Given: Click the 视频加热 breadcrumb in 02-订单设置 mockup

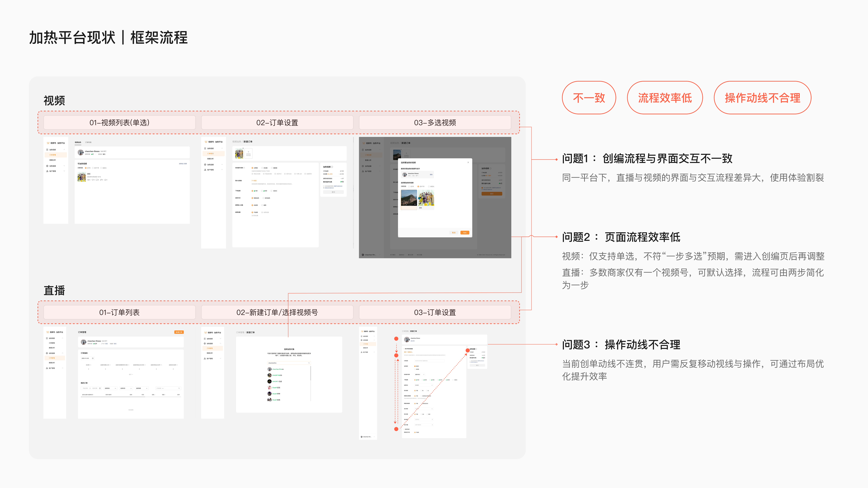Looking at the screenshot, I should tap(237, 142).
